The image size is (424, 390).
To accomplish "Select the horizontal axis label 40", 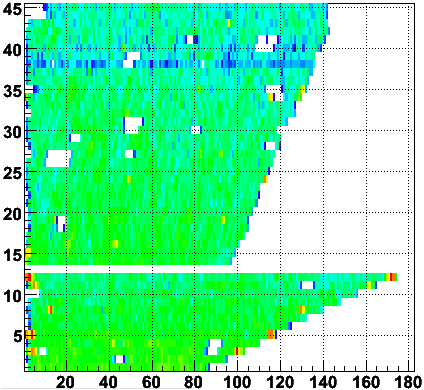I will [108, 382].
